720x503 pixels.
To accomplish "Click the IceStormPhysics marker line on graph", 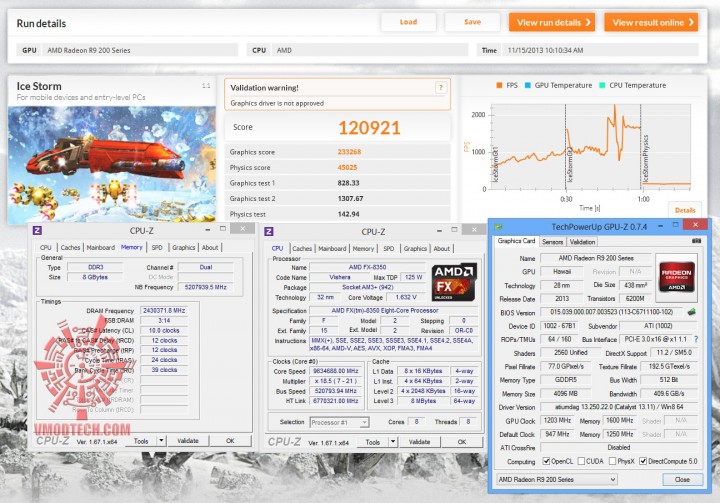I will 641,147.
